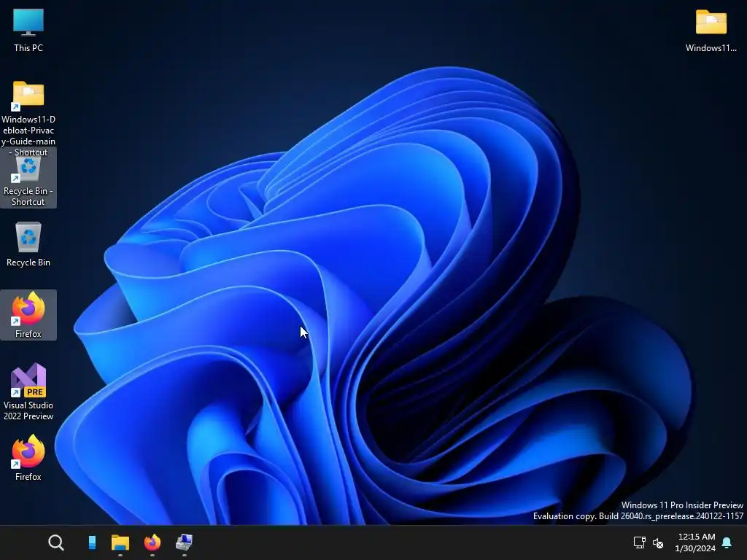Select the Firefox shortcut below Visual Studio

[28, 458]
